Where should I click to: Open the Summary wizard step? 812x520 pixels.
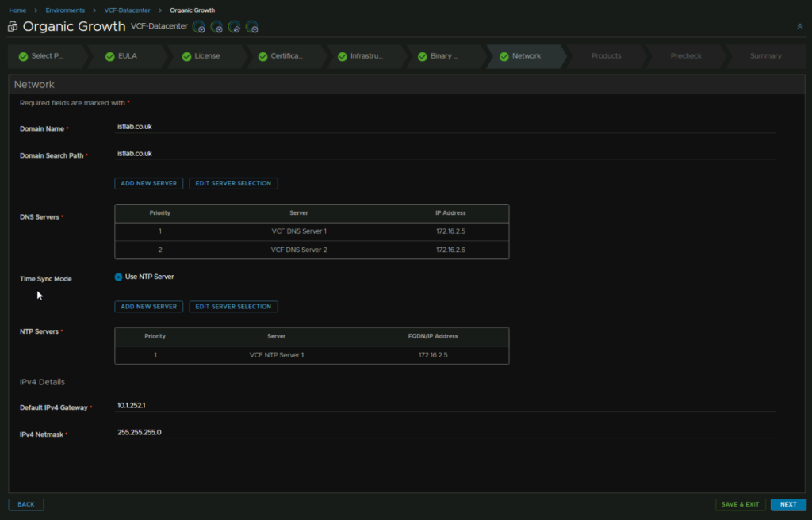pos(765,56)
